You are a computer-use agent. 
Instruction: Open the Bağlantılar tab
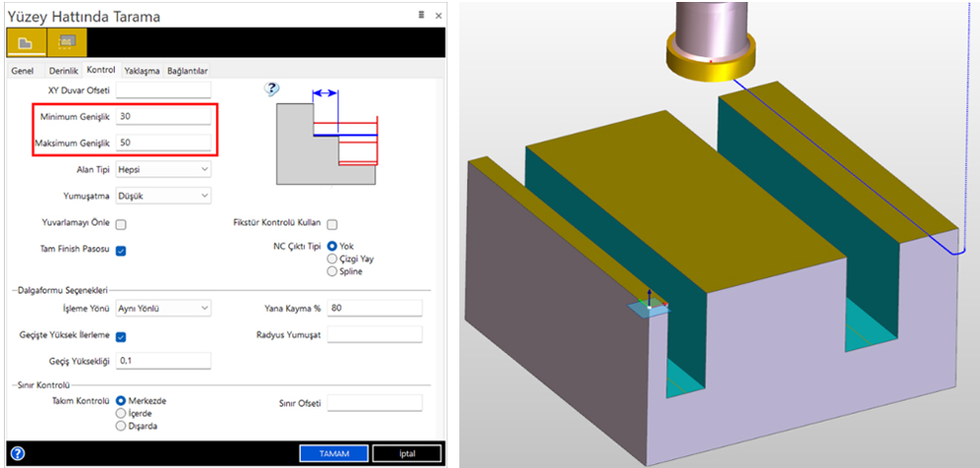click(187, 70)
